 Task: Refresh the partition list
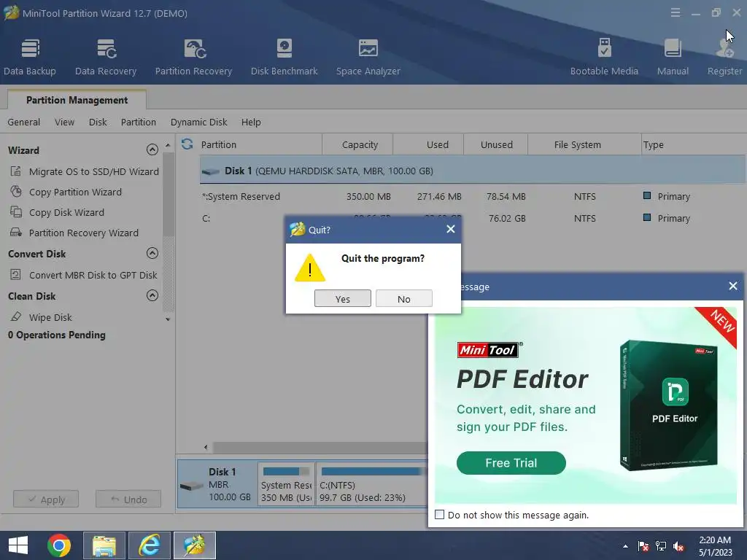pos(187,144)
